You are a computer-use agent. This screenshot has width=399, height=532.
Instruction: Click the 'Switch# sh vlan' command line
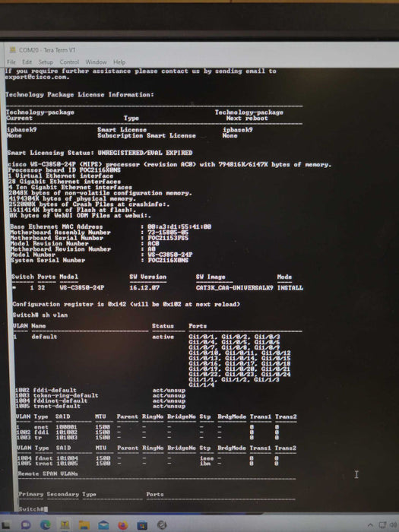pyautogui.click(x=40, y=315)
